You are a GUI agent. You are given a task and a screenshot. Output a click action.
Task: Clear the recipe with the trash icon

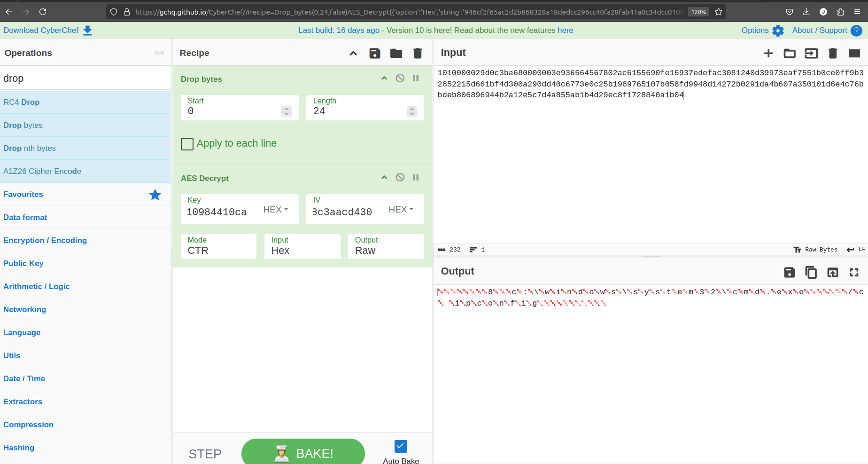pyautogui.click(x=418, y=53)
